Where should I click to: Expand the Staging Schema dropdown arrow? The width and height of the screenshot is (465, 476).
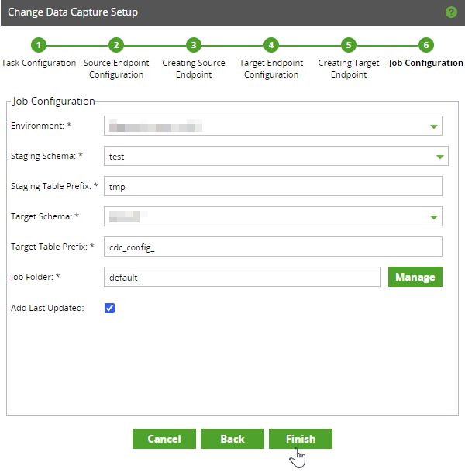pyautogui.click(x=440, y=157)
